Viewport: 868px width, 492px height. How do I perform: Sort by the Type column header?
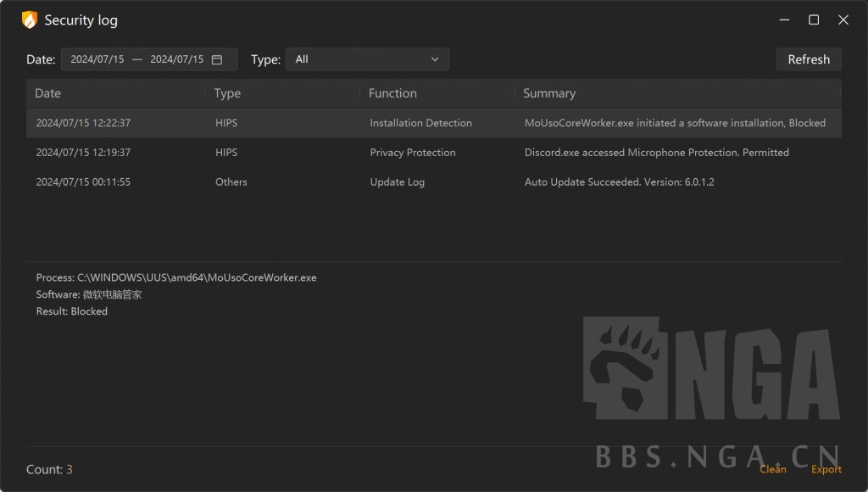coord(227,93)
